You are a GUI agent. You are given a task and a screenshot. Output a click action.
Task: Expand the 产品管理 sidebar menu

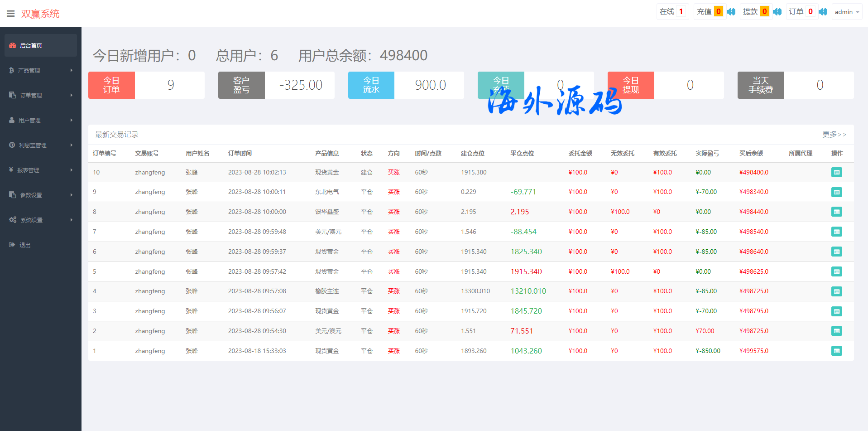pyautogui.click(x=40, y=70)
